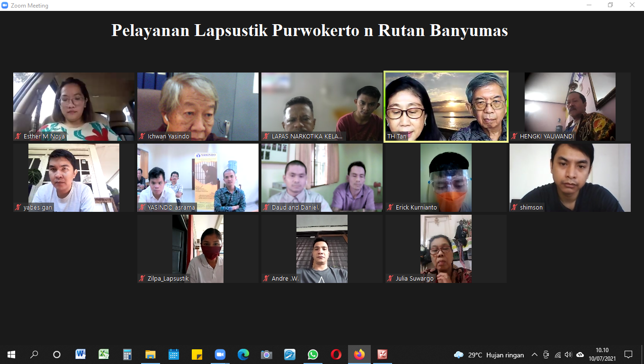This screenshot has height=364, width=644.
Task: Open Zoom from the taskbar
Action: coord(220,355)
